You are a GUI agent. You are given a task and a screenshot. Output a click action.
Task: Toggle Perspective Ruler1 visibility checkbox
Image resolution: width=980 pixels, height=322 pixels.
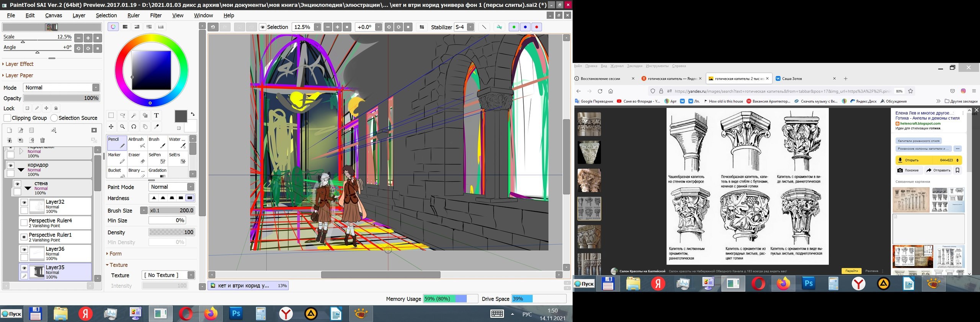24,237
